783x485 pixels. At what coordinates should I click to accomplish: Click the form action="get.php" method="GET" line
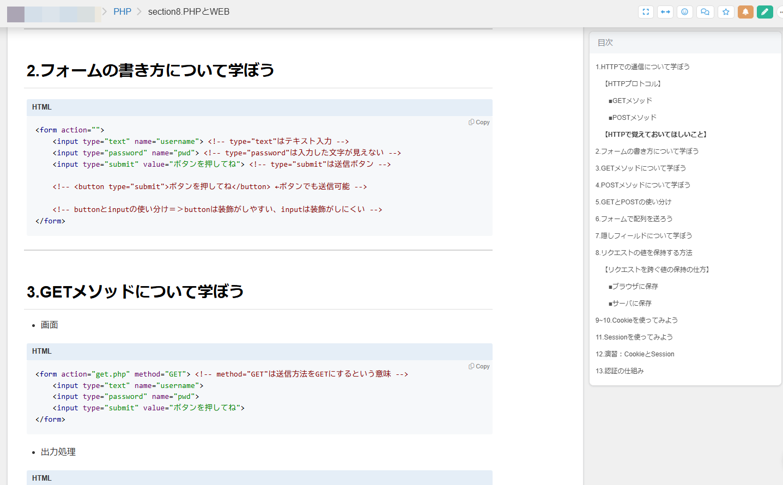click(x=222, y=374)
